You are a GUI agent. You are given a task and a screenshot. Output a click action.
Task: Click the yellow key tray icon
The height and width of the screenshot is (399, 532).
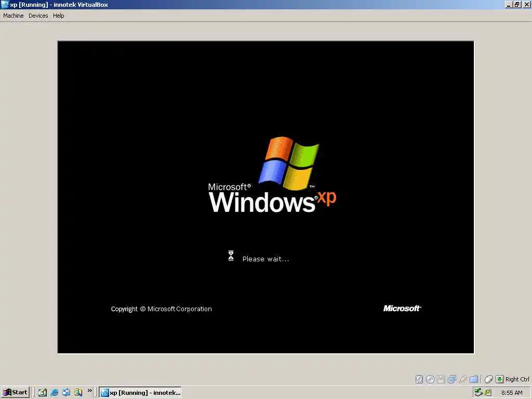[x=488, y=392]
